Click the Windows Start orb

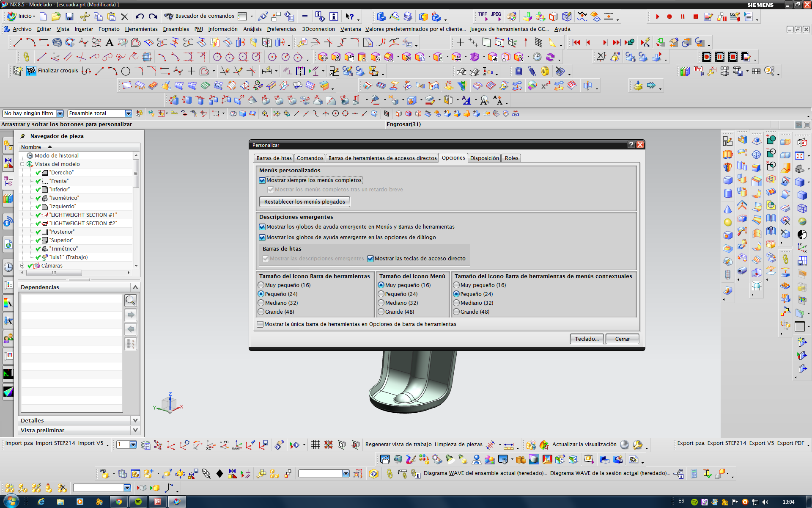coord(11,501)
